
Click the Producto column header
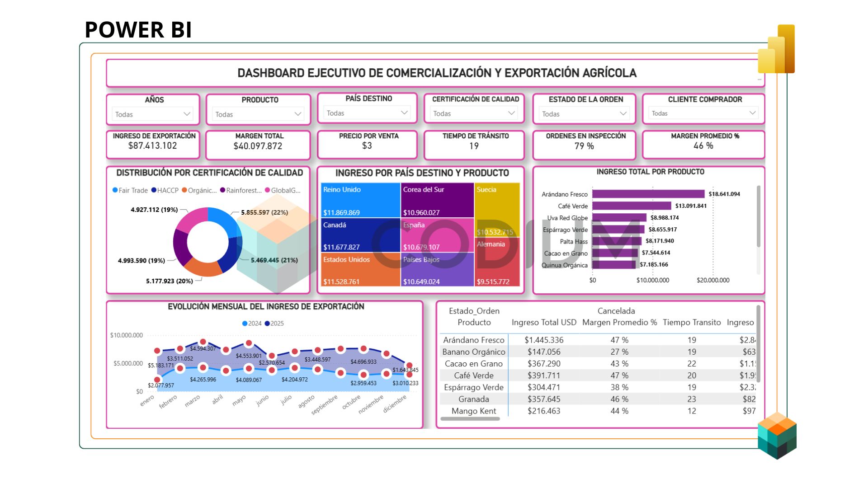click(x=474, y=322)
